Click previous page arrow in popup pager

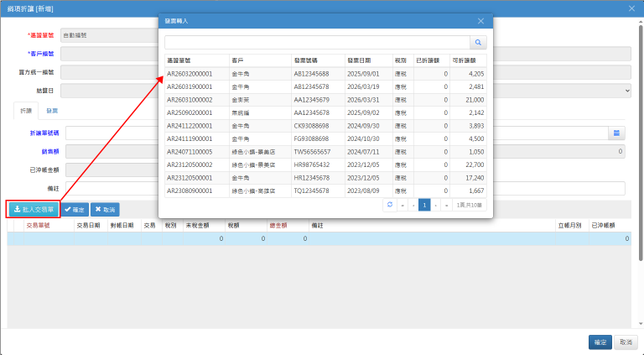click(x=413, y=205)
